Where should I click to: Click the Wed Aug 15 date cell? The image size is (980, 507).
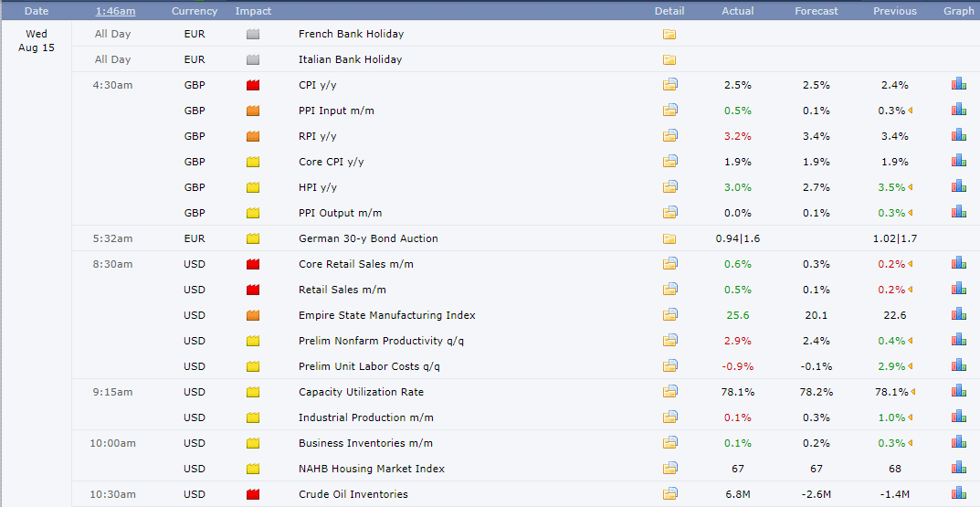tap(37, 41)
